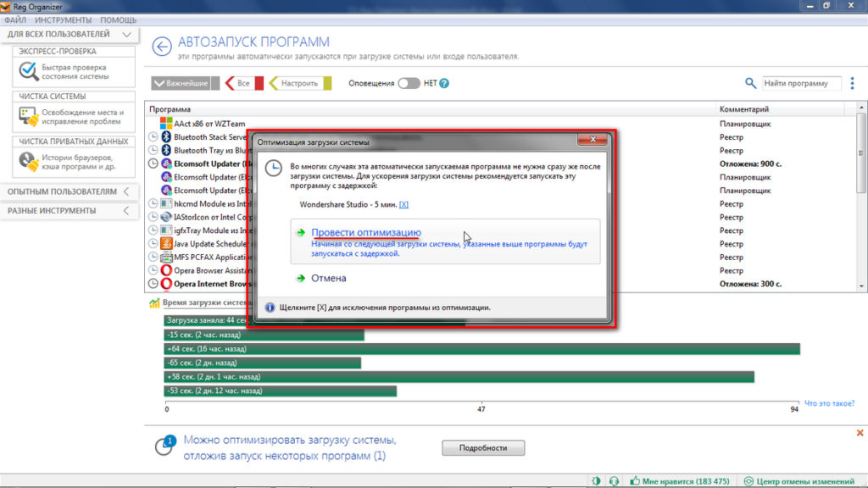Click the MFS PCFAX Application icon
The width and height of the screenshot is (868, 488).
tap(166, 257)
